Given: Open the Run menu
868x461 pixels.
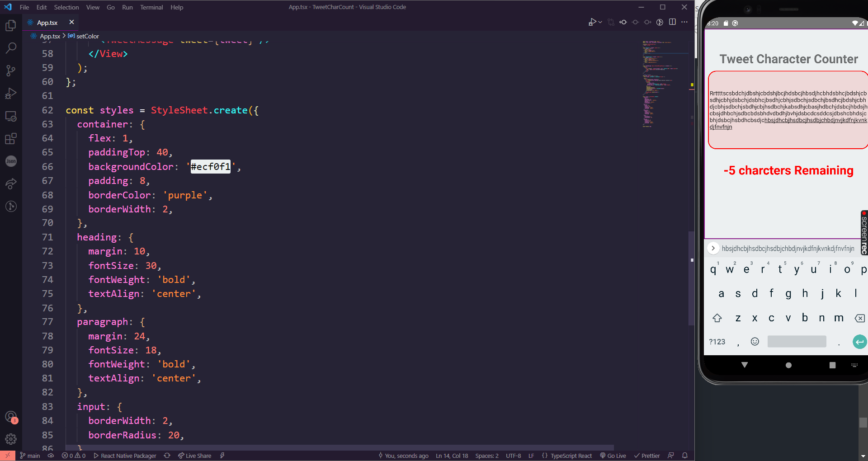Looking at the screenshot, I should coord(127,7).
